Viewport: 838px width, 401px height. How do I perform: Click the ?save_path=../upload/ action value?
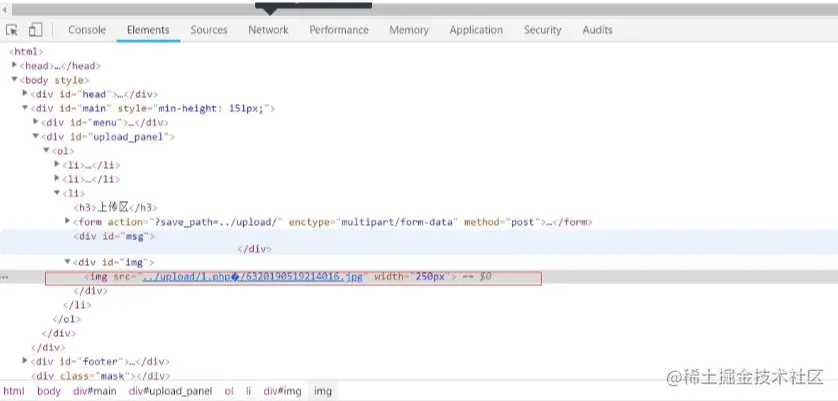click(x=216, y=222)
